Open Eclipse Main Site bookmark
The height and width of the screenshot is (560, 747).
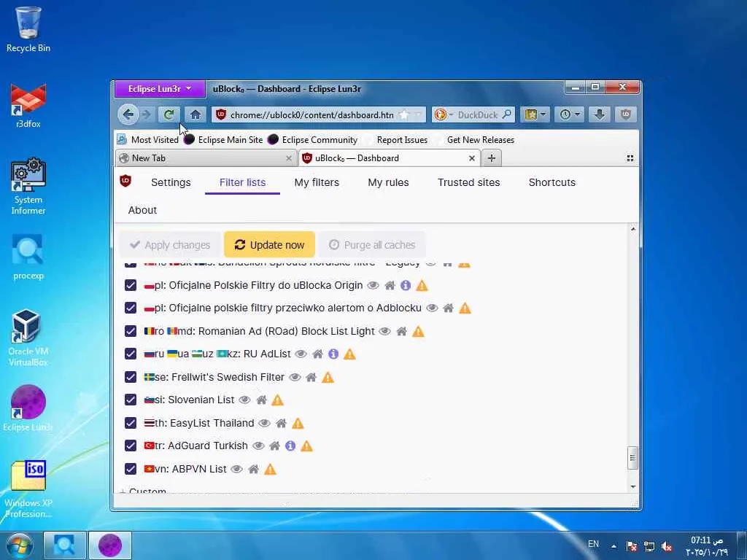[224, 139]
